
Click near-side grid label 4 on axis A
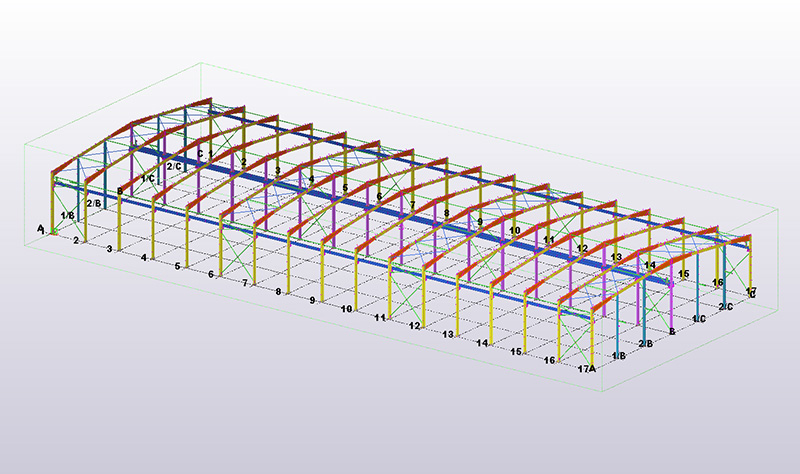point(144,258)
